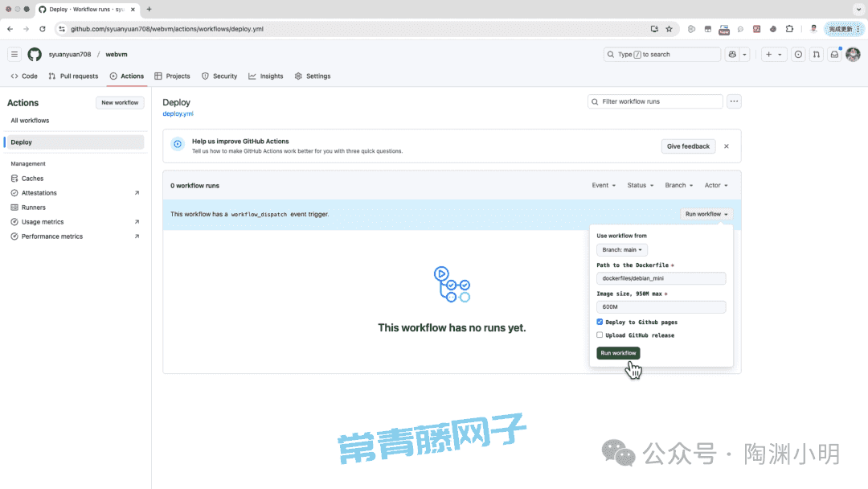Open the Insights tab

tap(266, 76)
